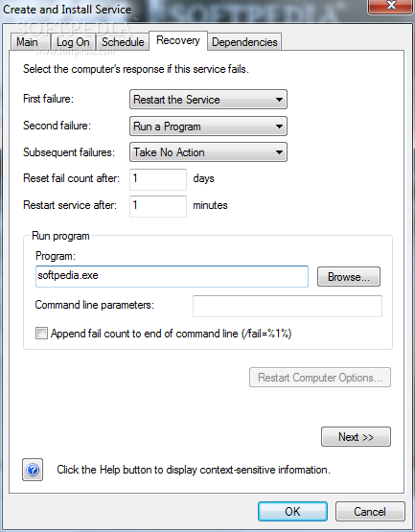
Task: Confirm with the OK button
Action: click(292, 511)
